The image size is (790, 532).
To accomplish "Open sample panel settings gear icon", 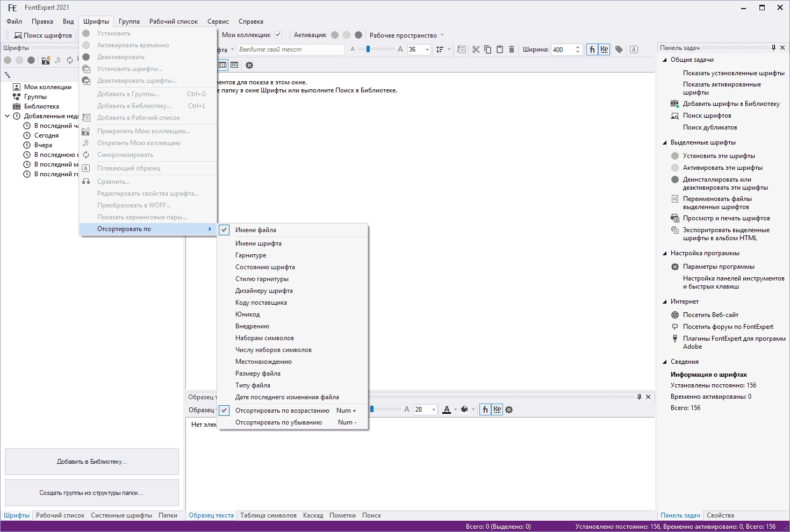I will coord(509,409).
